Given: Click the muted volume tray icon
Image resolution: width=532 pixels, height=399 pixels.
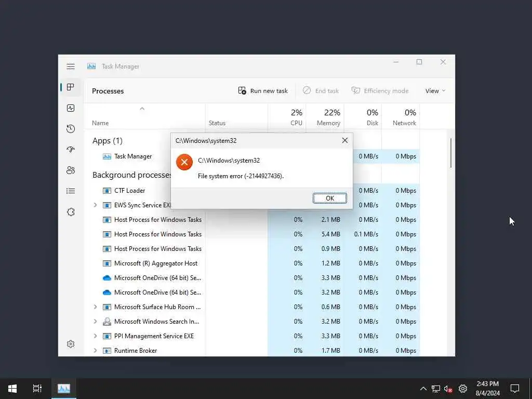Looking at the screenshot, I should pyautogui.click(x=448, y=389).
